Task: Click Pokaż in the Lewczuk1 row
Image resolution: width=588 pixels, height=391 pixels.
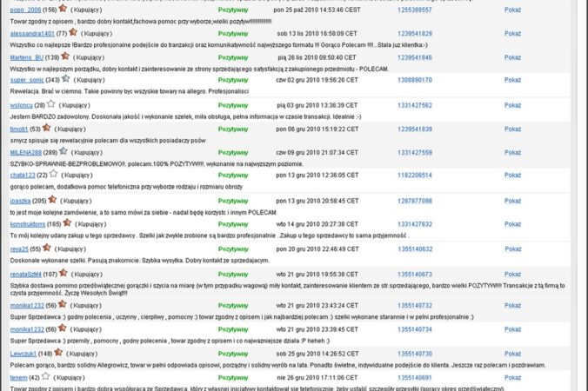Action: [512, 354]
